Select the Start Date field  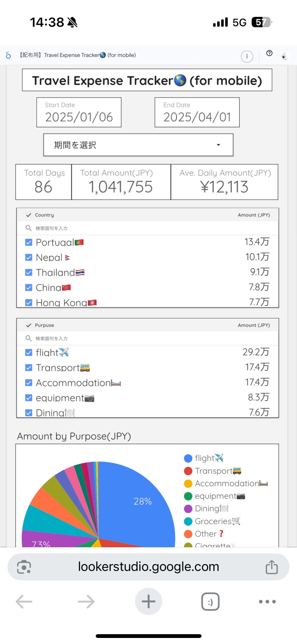pyautogui.click(x=79, y=113)
